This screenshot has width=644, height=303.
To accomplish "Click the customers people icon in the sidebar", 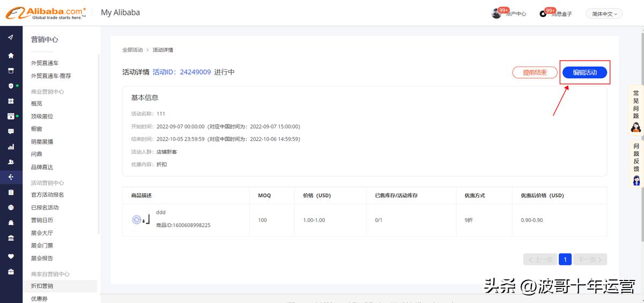I will click(11, 162).
